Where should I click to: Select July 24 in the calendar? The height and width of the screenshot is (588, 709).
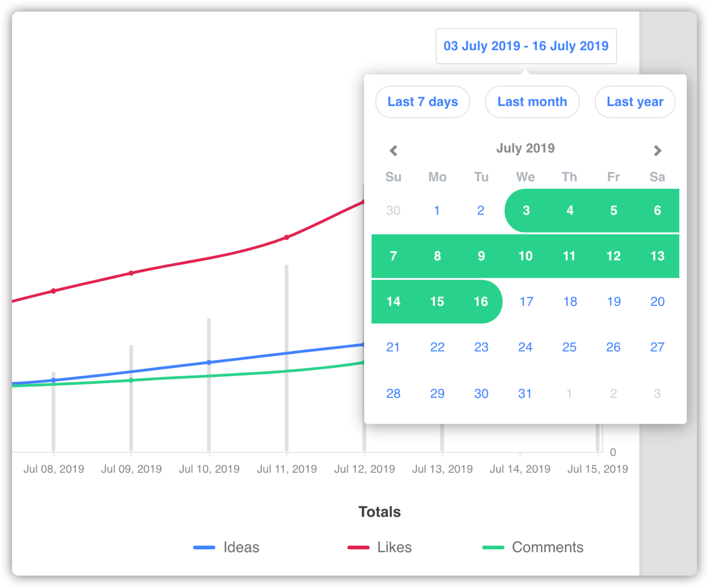[525, 347]
